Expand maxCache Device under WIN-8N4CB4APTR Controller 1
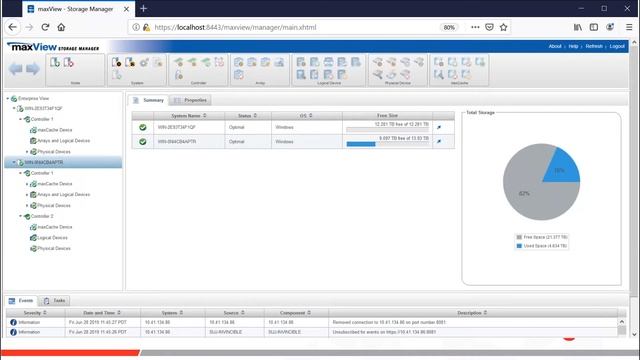 click(27, 184)
